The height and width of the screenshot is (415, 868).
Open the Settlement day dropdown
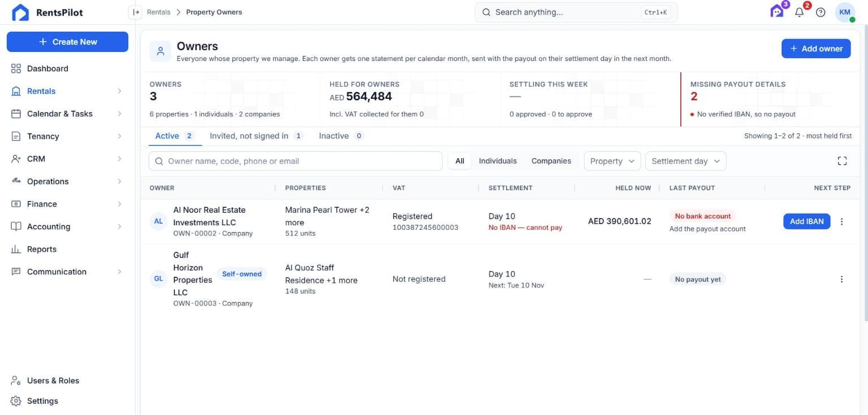[685, 161]
